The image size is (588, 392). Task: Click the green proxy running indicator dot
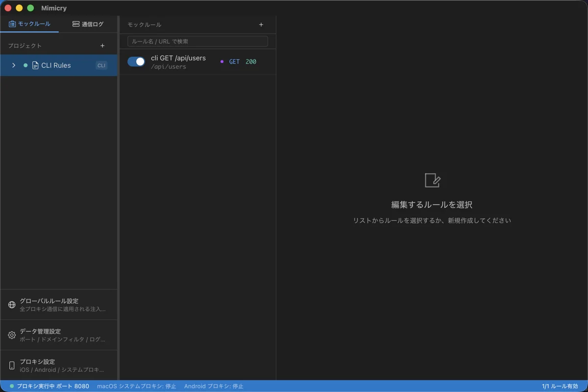12,386
